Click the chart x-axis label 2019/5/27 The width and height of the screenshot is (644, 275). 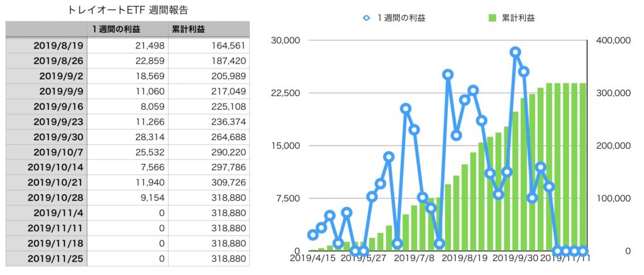(363, 259)
